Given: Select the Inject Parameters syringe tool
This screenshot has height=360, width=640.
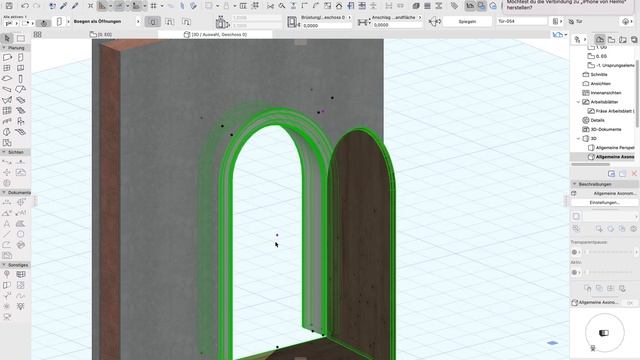Looking at the screenshot, I should 75,6.
